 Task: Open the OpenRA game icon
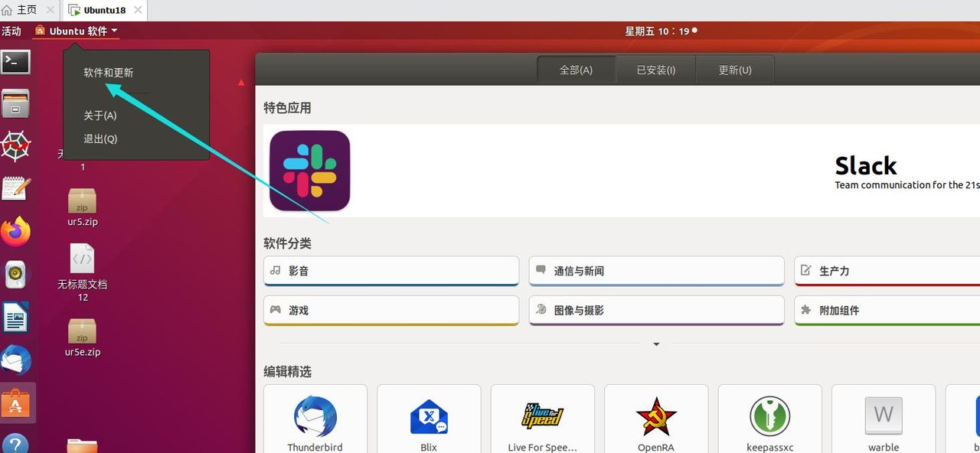655,417
